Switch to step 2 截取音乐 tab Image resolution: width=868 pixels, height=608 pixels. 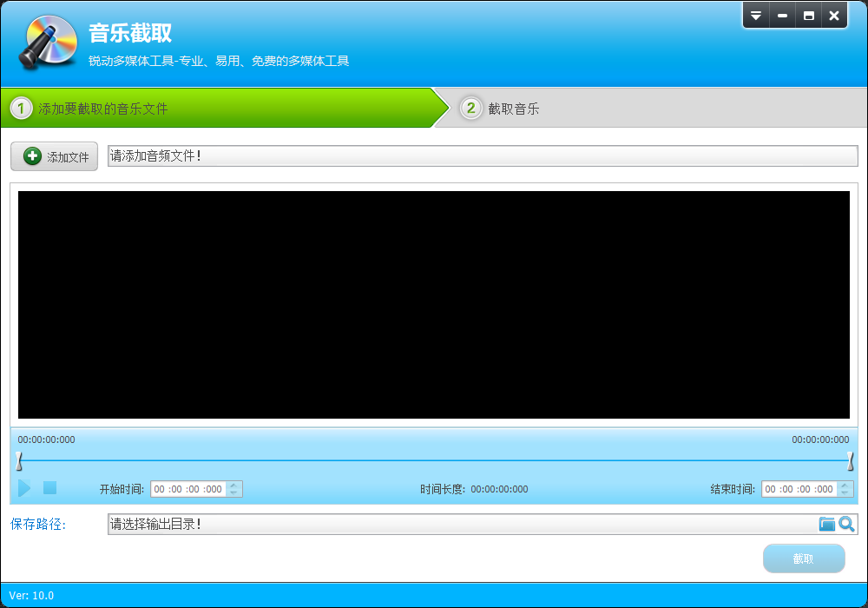654,108
